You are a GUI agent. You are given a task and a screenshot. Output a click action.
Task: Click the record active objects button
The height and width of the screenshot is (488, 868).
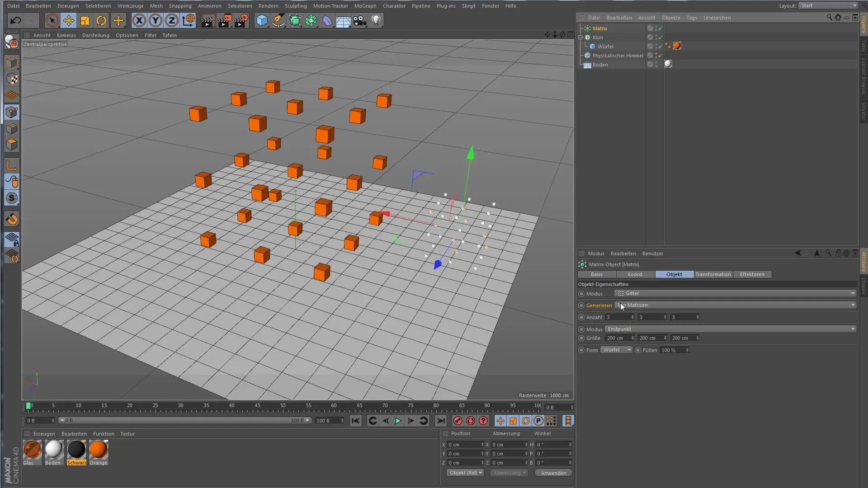point(458,421)
